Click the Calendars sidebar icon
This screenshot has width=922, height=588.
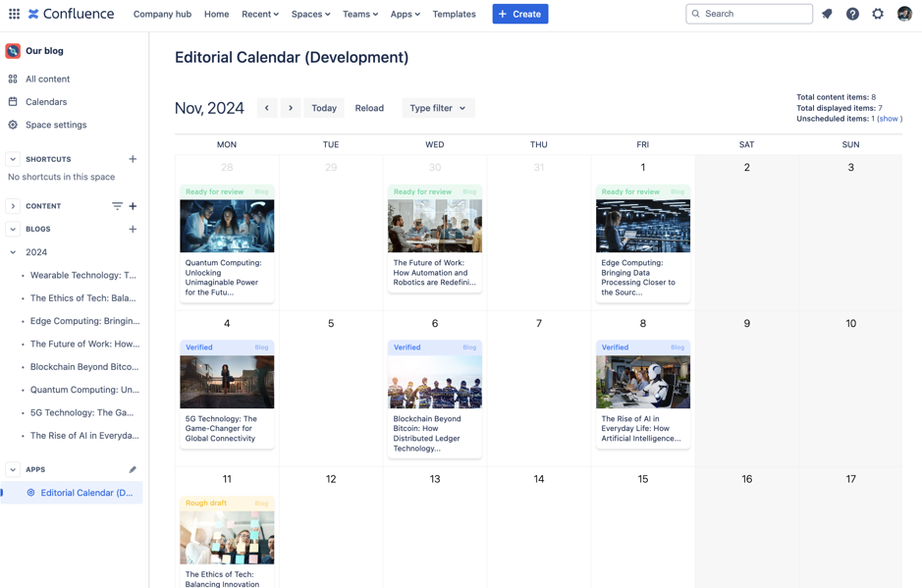tap(13, 102)
